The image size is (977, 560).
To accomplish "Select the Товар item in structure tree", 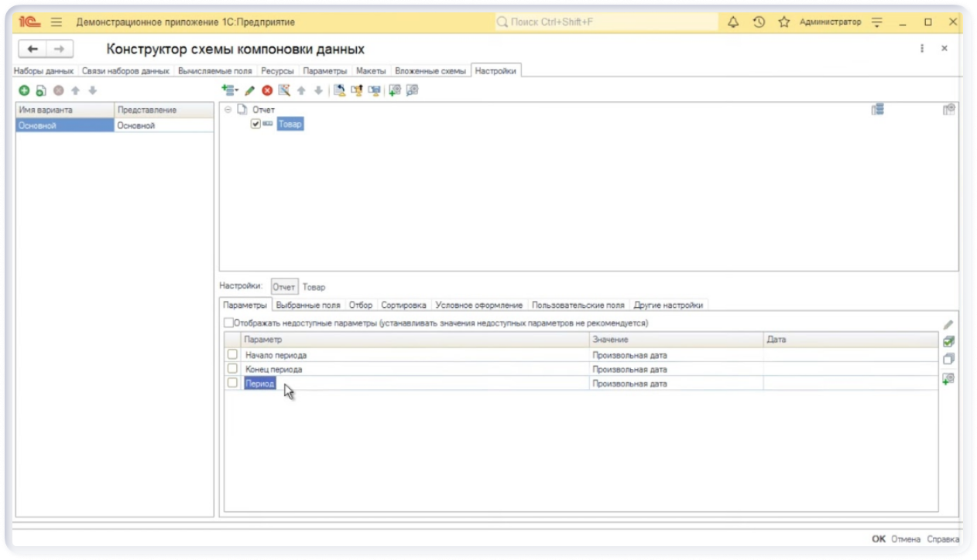I will tap(290, 124).
